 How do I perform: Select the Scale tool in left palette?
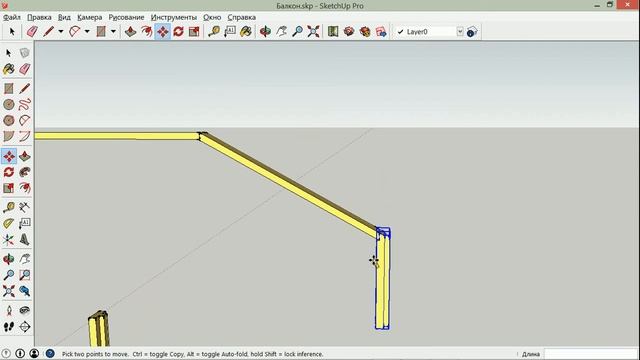click(9, 188)
